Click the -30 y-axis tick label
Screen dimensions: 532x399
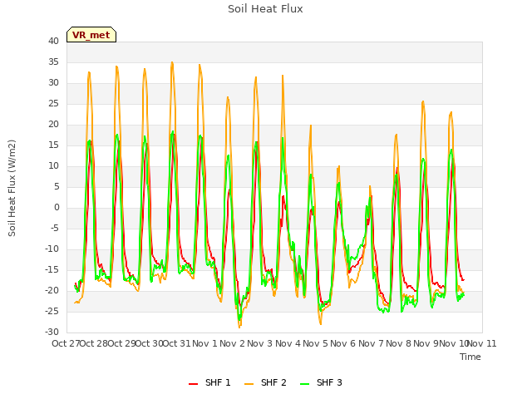pos(52,332)
